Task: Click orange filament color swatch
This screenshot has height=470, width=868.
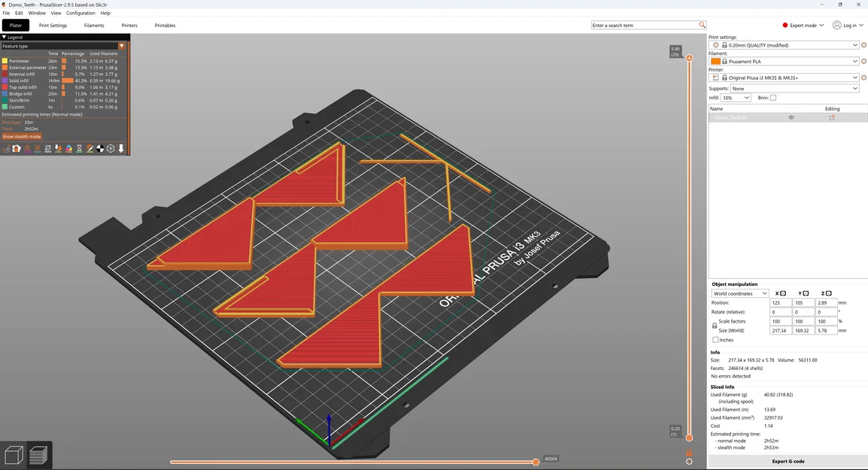Action: tap(716, 62)
